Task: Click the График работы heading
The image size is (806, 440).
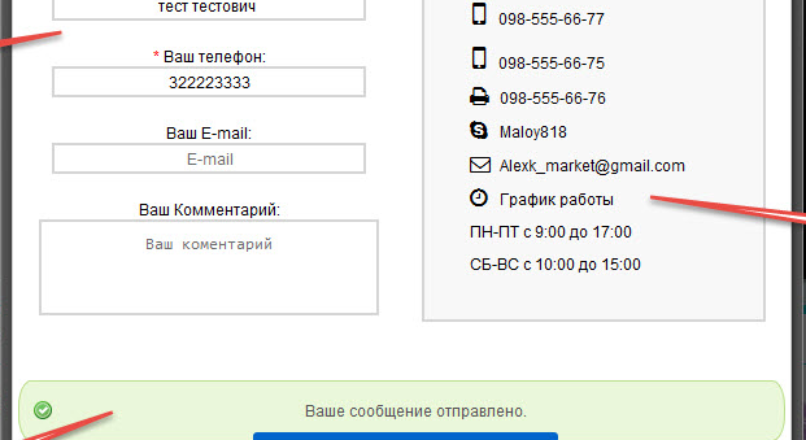Action: click(557, 199)
